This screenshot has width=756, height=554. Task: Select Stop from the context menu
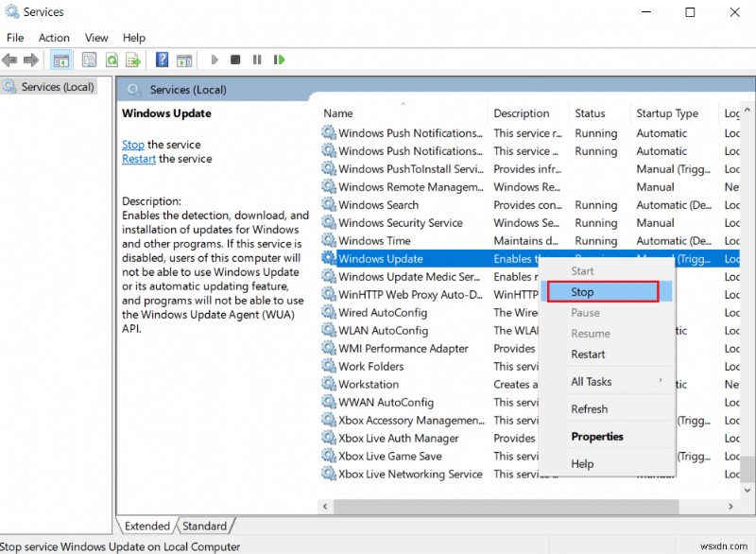click(x=583, y=292)
